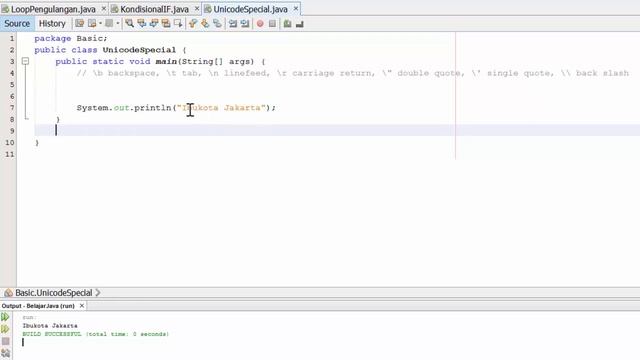Open the KondisionalIF.java tab

[154, 9]
